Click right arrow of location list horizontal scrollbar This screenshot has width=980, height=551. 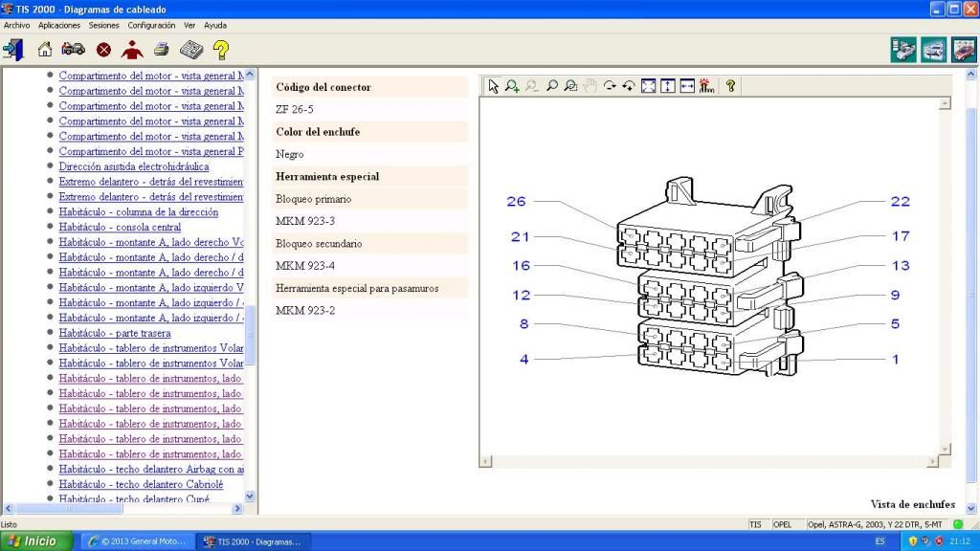[x=237, y=509]
